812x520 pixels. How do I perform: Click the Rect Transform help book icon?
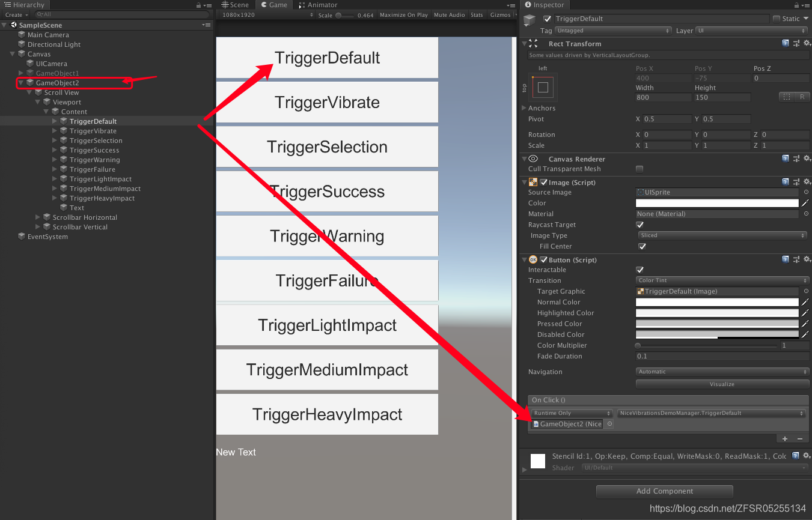tap(786, 43)
